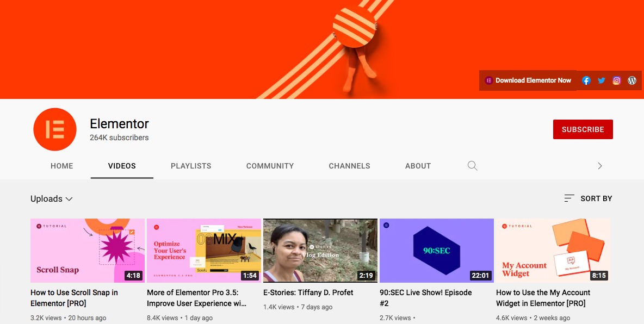
Task: Play the Optimize Your User's Experience thumbnail
Action: pyautogui.click(x=204, y=251)
